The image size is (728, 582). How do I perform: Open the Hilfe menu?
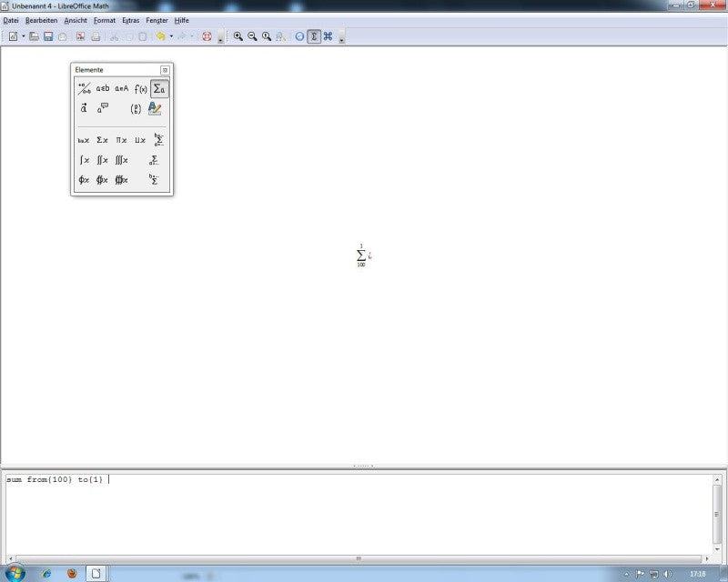pos(181,20)
